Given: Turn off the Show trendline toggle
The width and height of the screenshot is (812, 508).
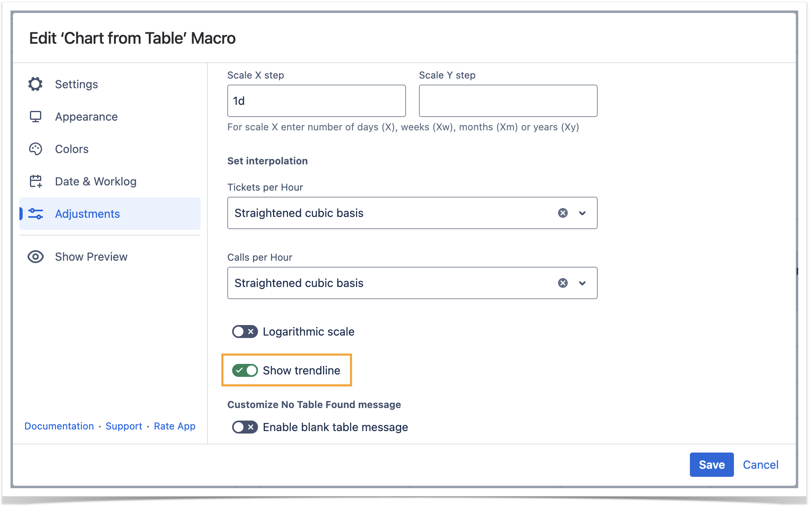Looking at the screenshot, I should (245, 370).
